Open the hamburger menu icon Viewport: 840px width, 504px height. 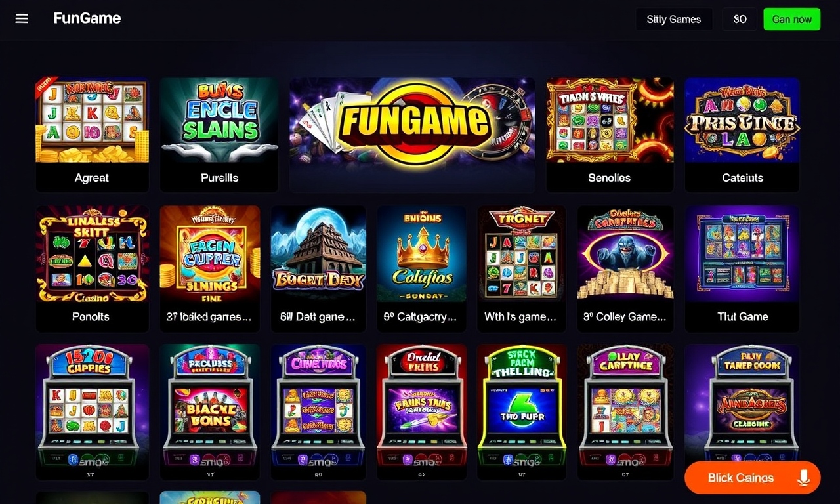point(22,18)
